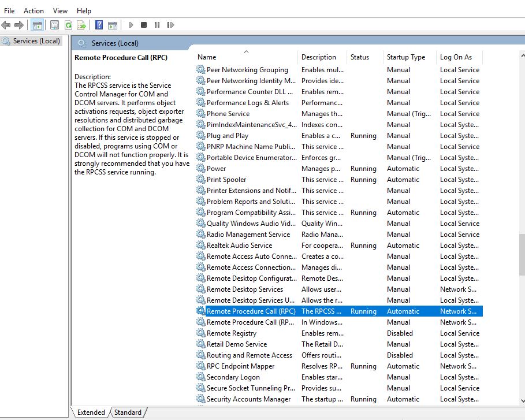Screen dimensions: 525x420
Task: Select the Print Spooler service row
Action: click(x=226, y=180)
